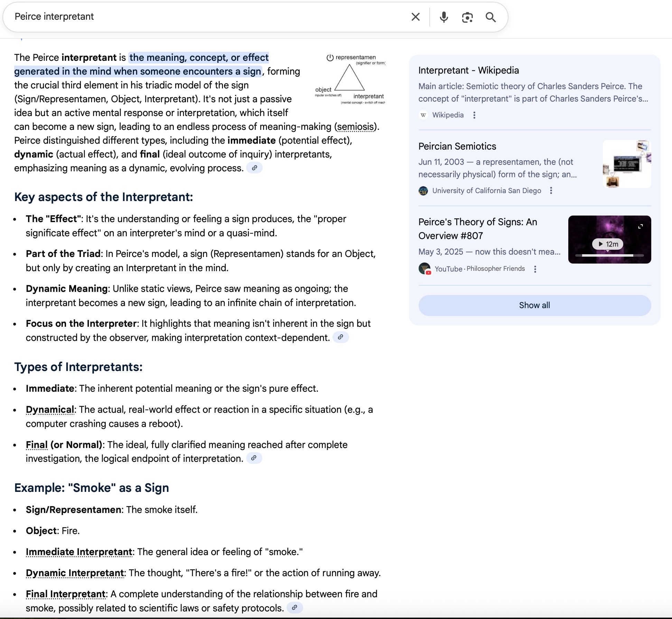Screen dimensions: 672x619
Task: Open three-dot menu beside YouTube Philosopher Friends
Action: [x=535, y=269]
